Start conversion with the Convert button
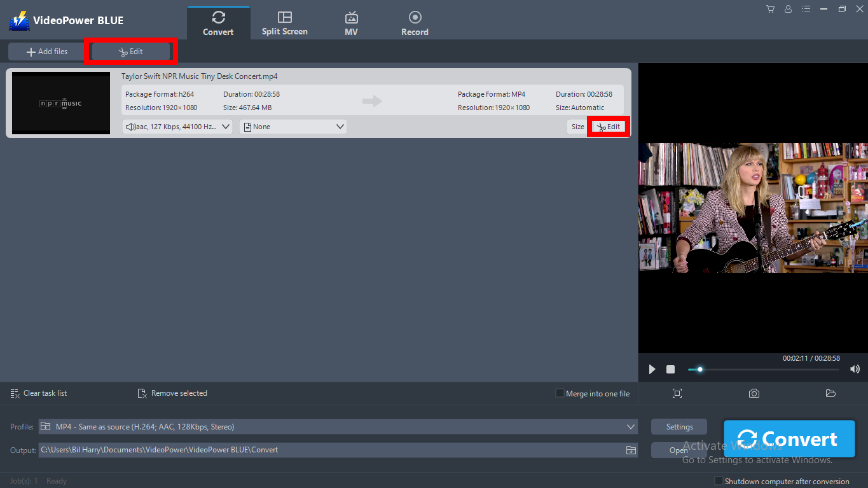 [x=789, y=439]
